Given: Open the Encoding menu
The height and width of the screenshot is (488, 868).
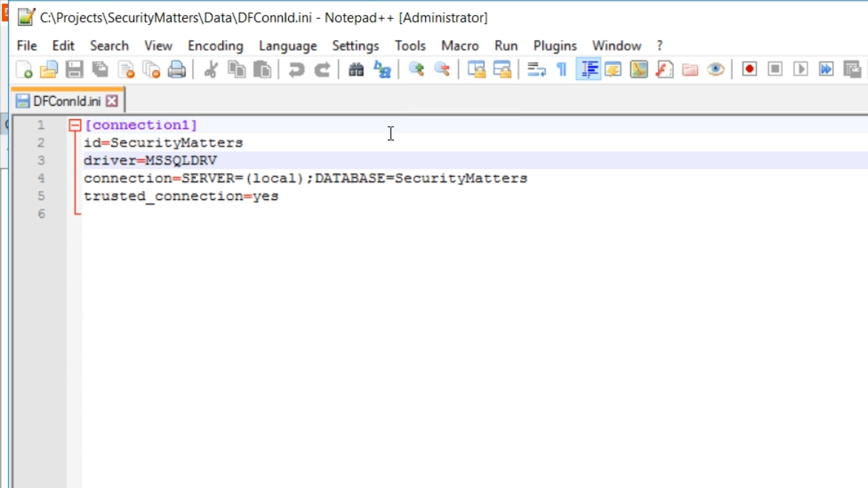Looking at the screenshot, I should pos(215,45).
